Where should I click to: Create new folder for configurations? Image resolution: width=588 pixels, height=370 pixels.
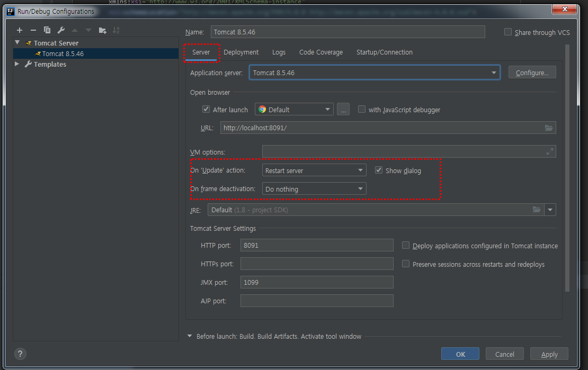(x=102, y=30)
